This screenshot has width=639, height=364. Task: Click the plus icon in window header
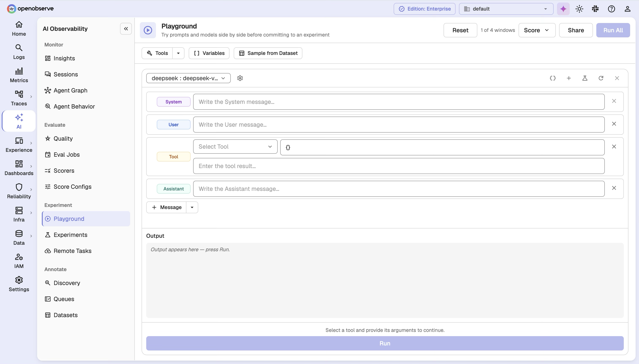point(569,78)
